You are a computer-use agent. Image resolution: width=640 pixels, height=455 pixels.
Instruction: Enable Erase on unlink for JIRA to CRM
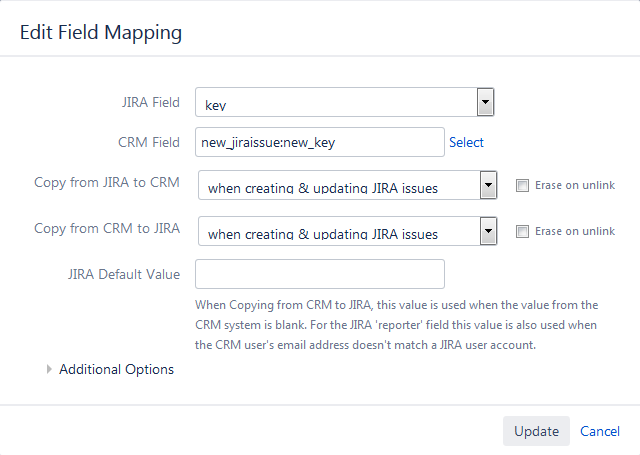click(x=522, y=185)
